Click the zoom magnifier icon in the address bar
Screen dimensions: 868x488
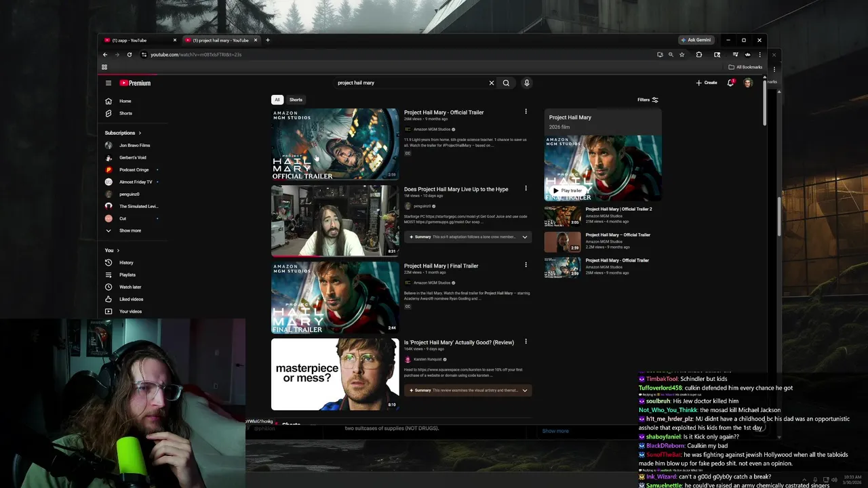pyautogui.click(x=671, y=54)
